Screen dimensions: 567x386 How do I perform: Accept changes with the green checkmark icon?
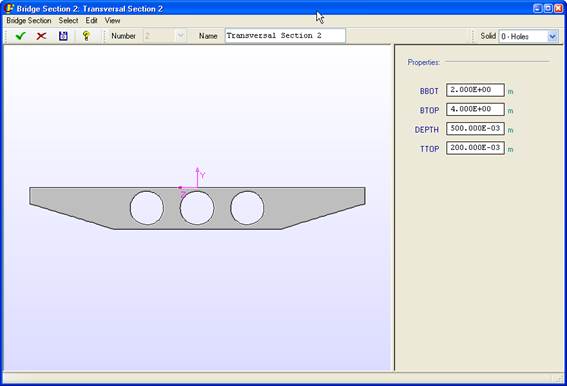click(x=21, y=36)
